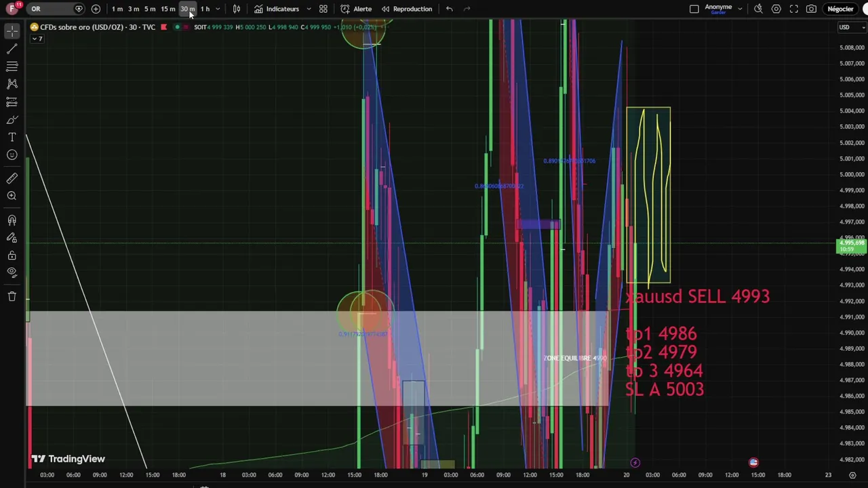Enter fullscreen mode
This screenshot has height=488, width=868.
(x=793, y=9)
